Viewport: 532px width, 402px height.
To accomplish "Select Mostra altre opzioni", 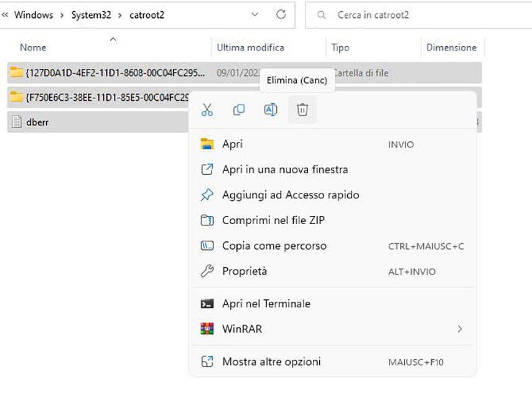I will click(271, 362).
